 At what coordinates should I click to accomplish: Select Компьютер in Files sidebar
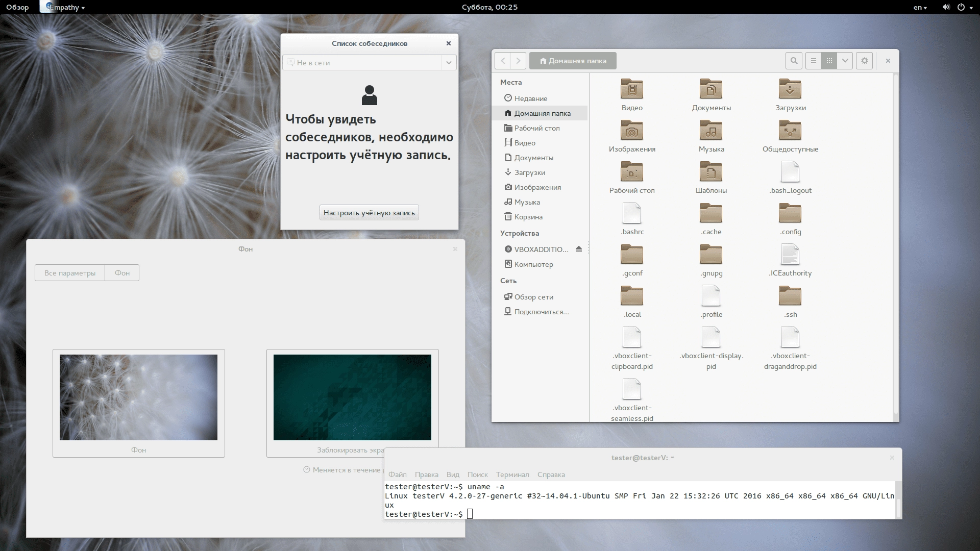[x=540, y=264]
